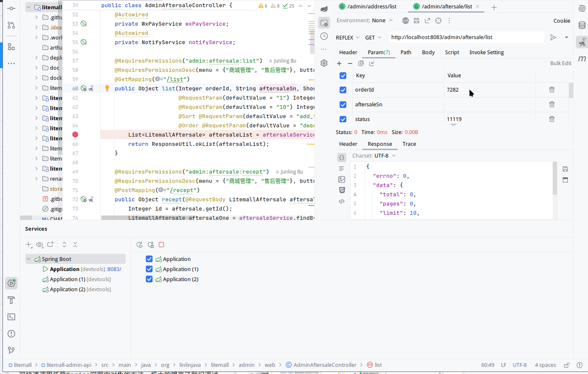Open the Trace response tab
The image size is (588, 374).
pyautogui.click(x=409, y=144)
